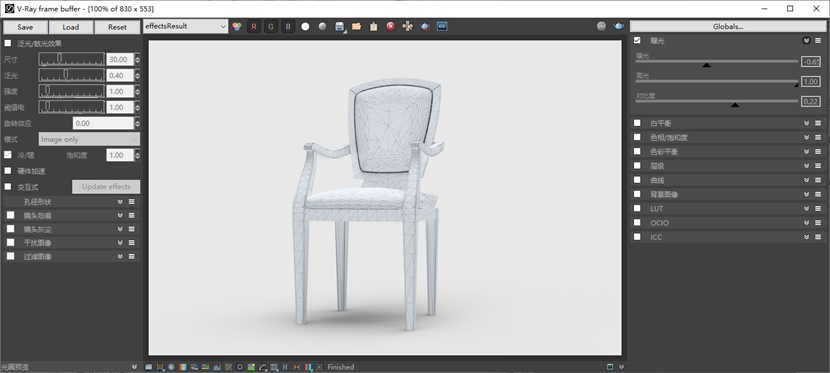
Task: Click the Update effects button
Action: 106,187
